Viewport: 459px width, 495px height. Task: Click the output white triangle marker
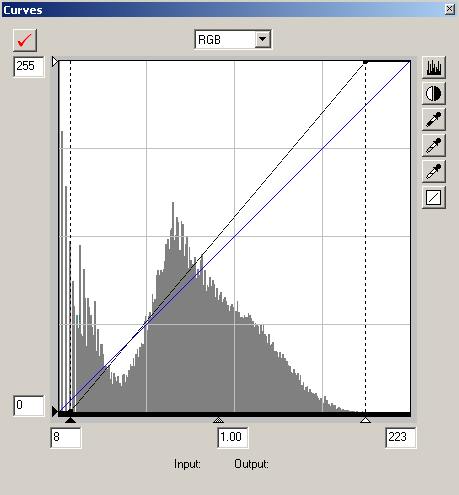click(x=55, y=62)
